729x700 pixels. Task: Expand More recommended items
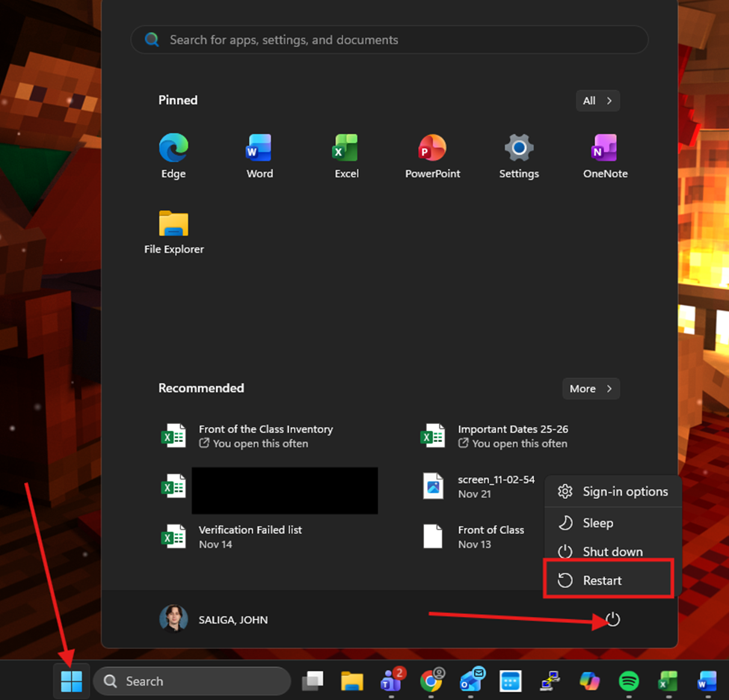coord(591,388)
